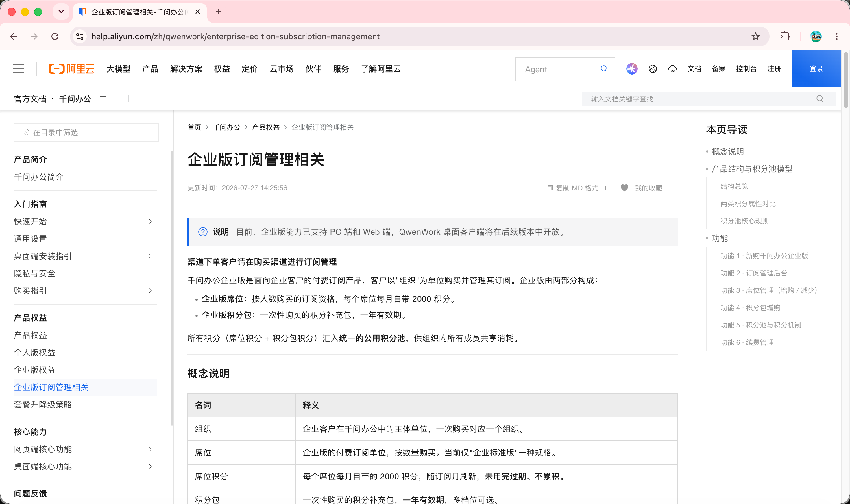The width and height of the screenshot is (850, 504).
Task: Focus the 在目录中筛选 filter field
Action: [x=86, y=132]
